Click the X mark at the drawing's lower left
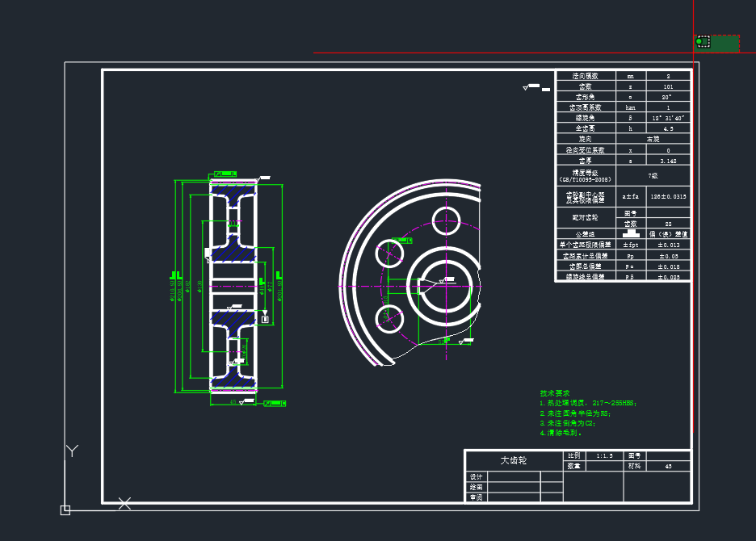 (x=125, y=503)
